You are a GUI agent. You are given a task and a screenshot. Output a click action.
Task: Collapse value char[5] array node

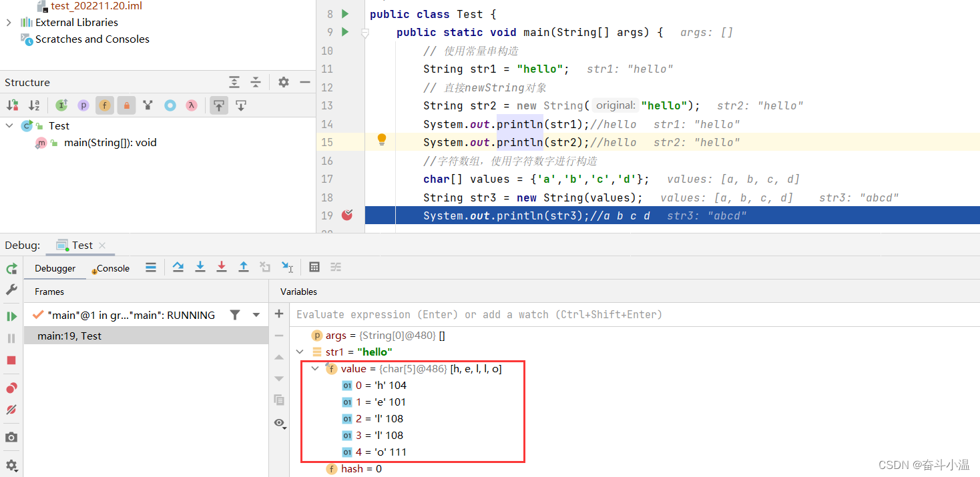315,368
